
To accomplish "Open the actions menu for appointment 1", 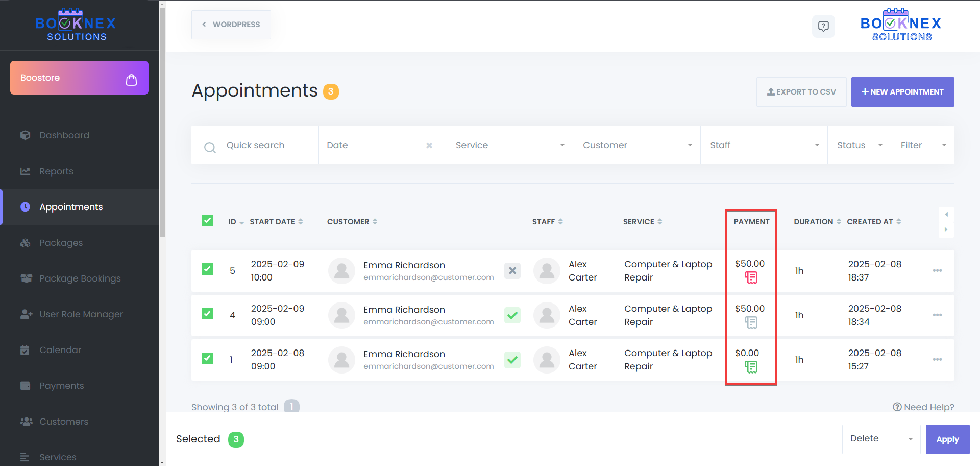I will [938, 359].
